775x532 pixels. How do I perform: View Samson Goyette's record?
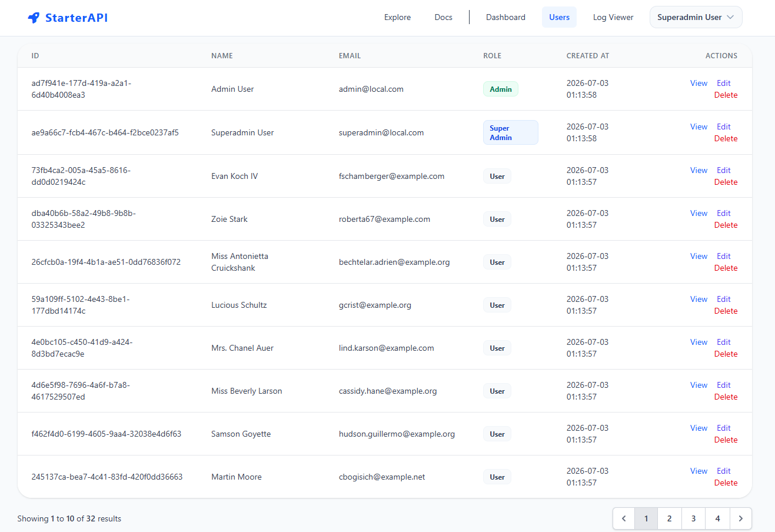coord(699,428)
